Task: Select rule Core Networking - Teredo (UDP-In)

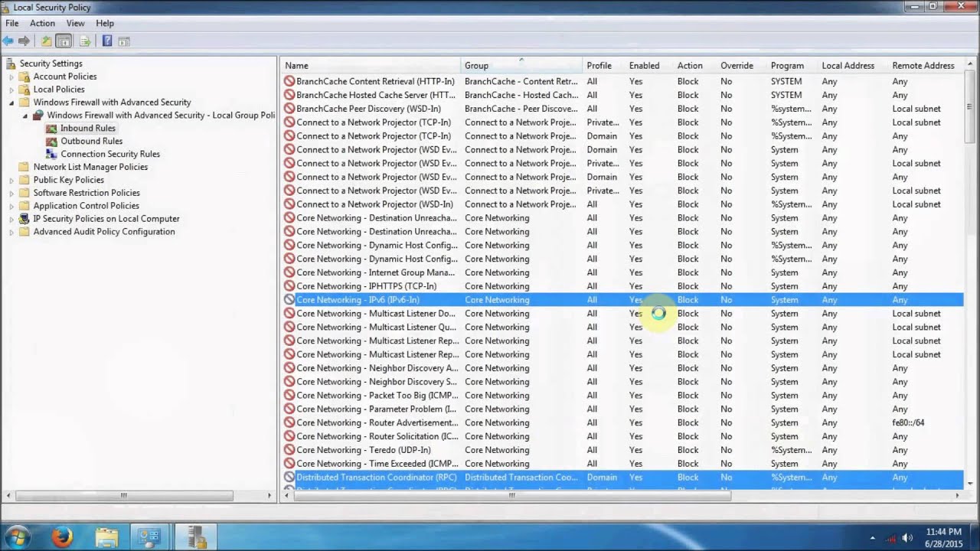Action: pos(622,450)
